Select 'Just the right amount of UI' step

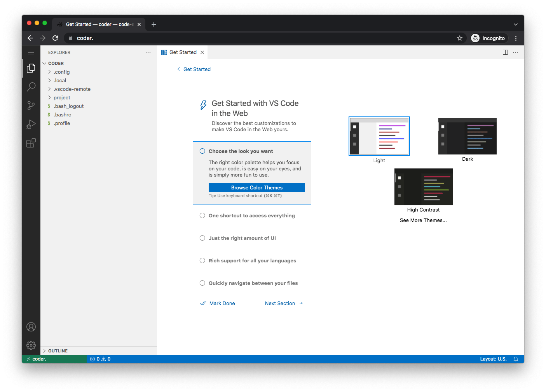point(242,238)
